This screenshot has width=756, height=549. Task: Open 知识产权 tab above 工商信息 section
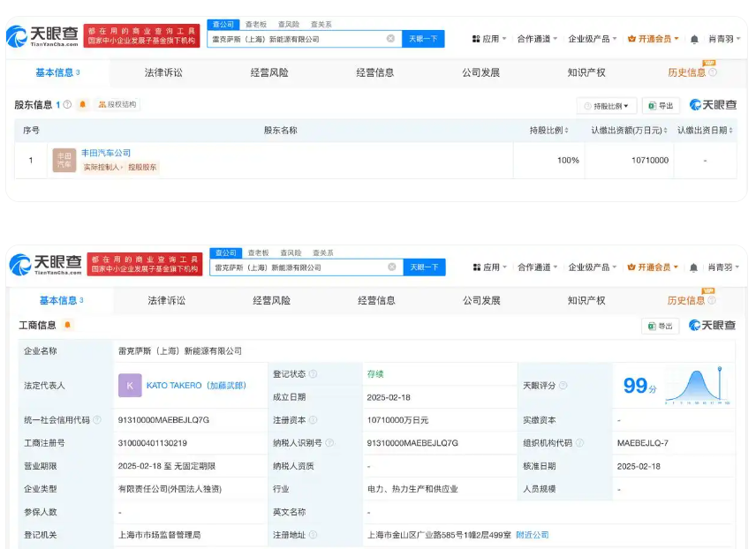click(586, 301)
